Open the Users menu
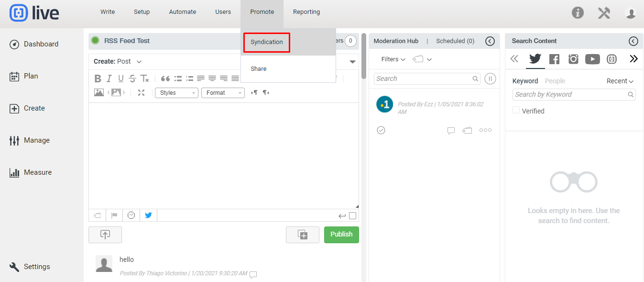 tap(223, 12)
